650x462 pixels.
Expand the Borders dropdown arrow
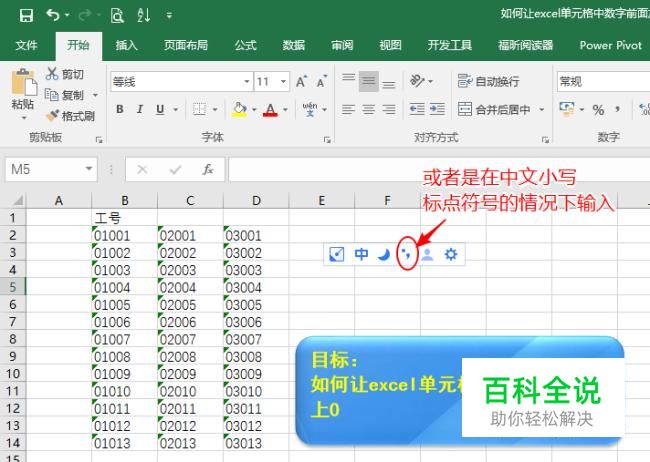click(215, 109)
